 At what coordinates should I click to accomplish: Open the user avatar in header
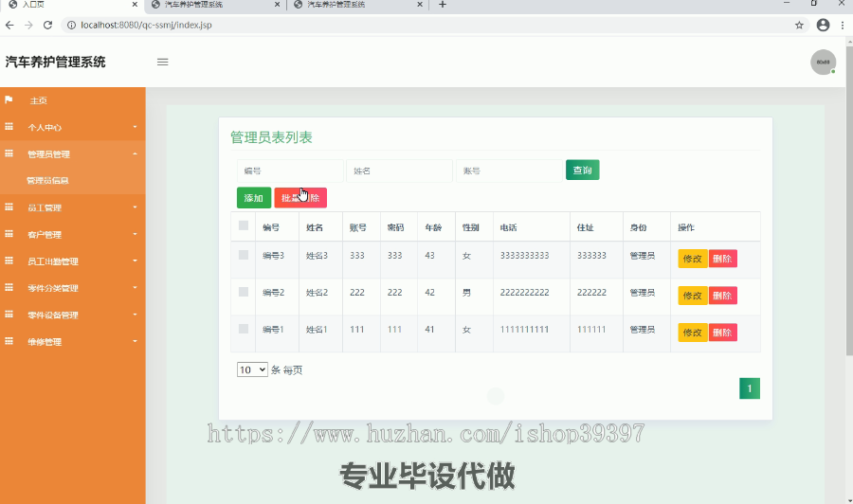(x=823, y=62)
